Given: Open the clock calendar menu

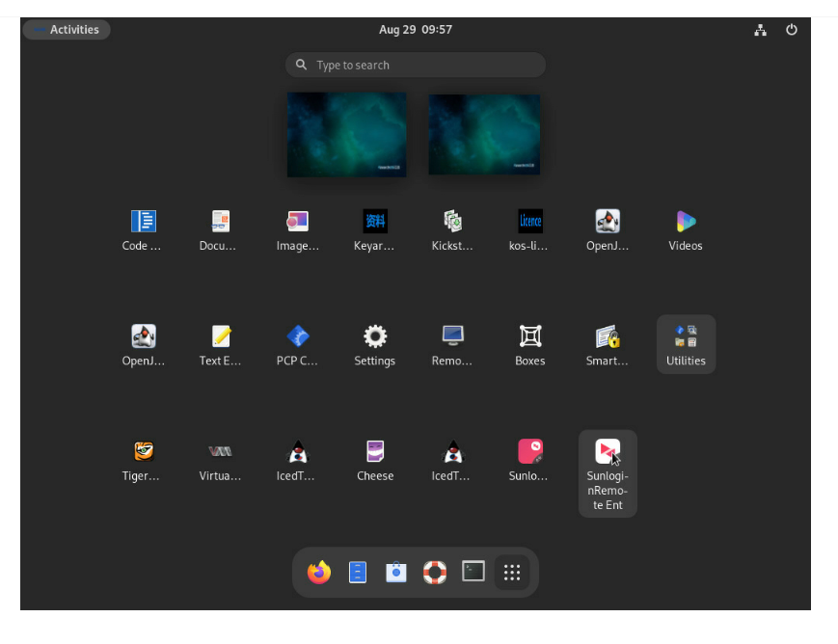Looking at the screenshot, I should (x=416, y=30).
